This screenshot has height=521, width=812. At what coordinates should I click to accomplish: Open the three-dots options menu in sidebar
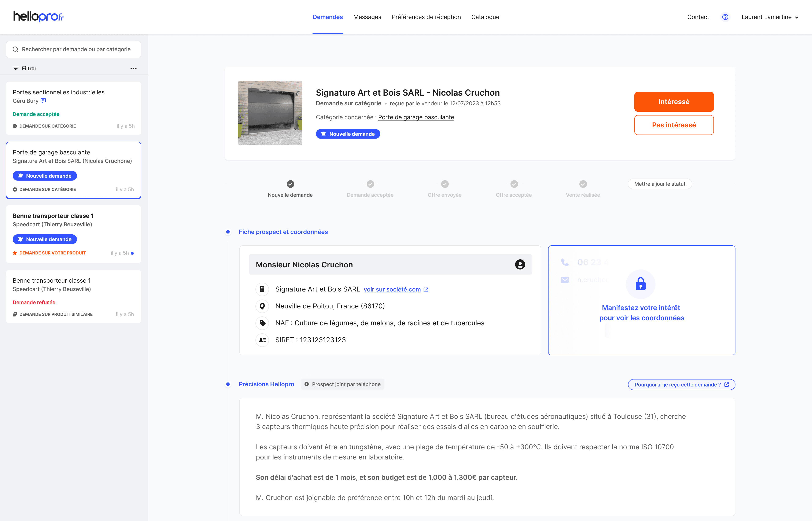click(134, 68)
